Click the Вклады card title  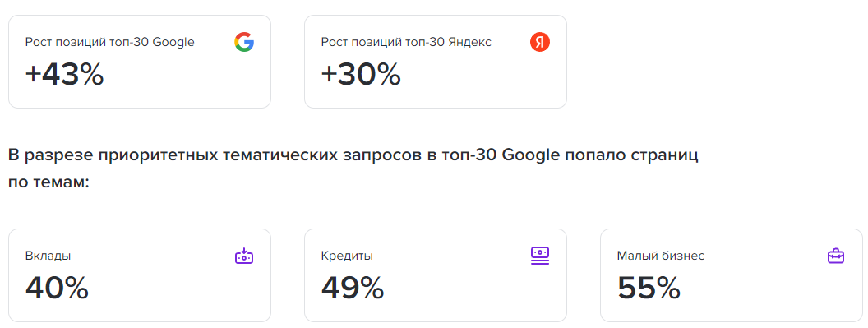pos(48,256)
